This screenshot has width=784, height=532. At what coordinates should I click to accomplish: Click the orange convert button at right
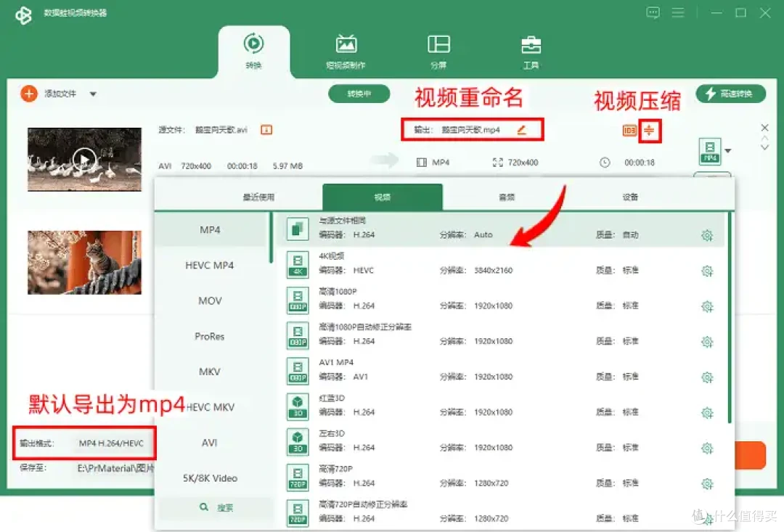[750, 455]
